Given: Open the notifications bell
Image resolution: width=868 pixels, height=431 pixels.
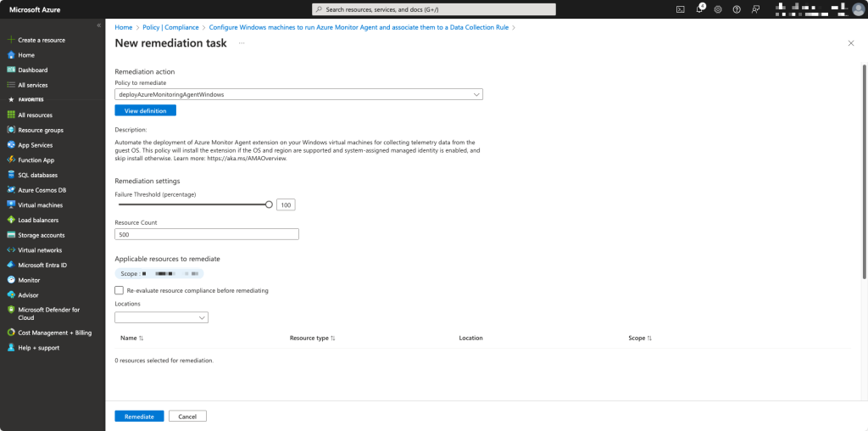Looking at the screenshot, I should pos(699,9).
